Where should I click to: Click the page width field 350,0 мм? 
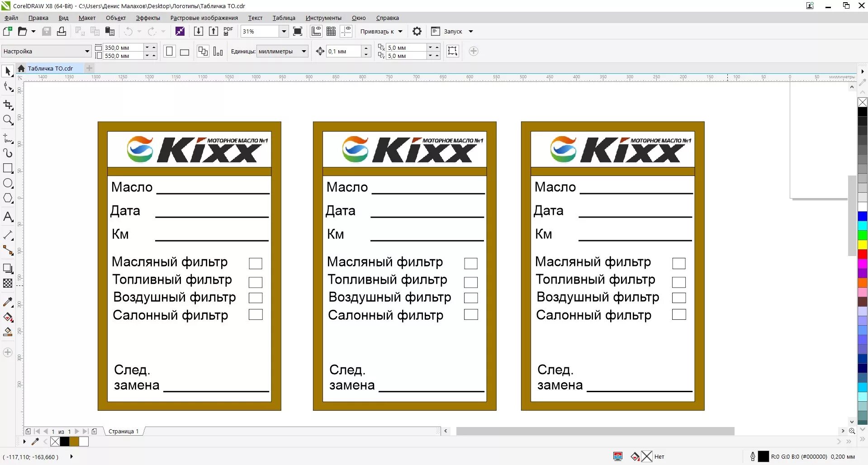[123, 47]
